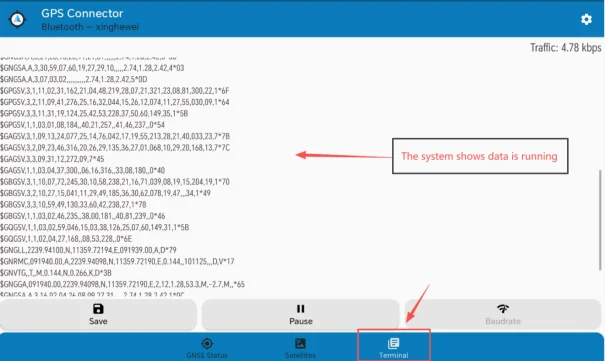Select the $GAGSV,3,2,09 line
605x361 pixels.
click(x=115, y=147)
